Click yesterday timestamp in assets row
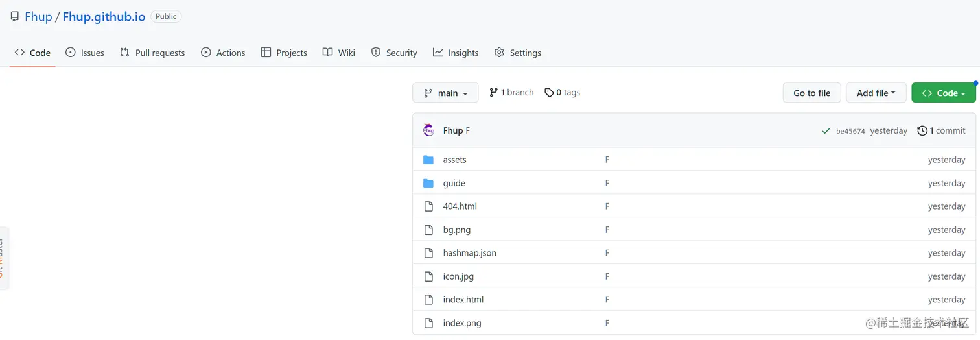The image size is (980, 340). (x=946, y=160)
